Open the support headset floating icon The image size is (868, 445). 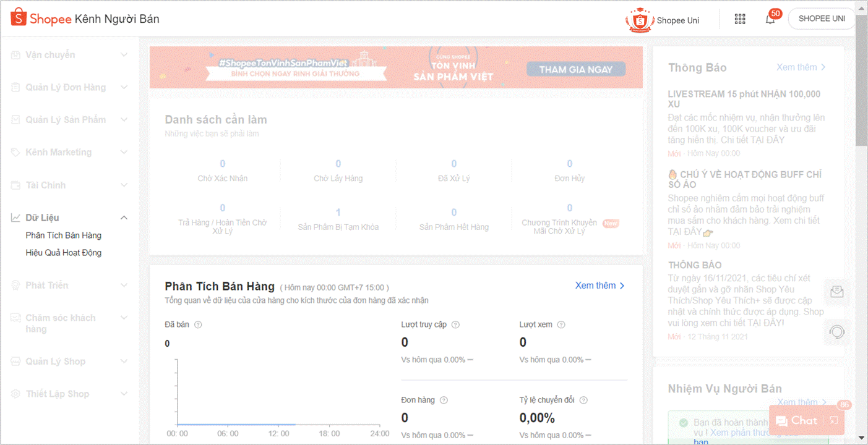[x=837, y=332]
